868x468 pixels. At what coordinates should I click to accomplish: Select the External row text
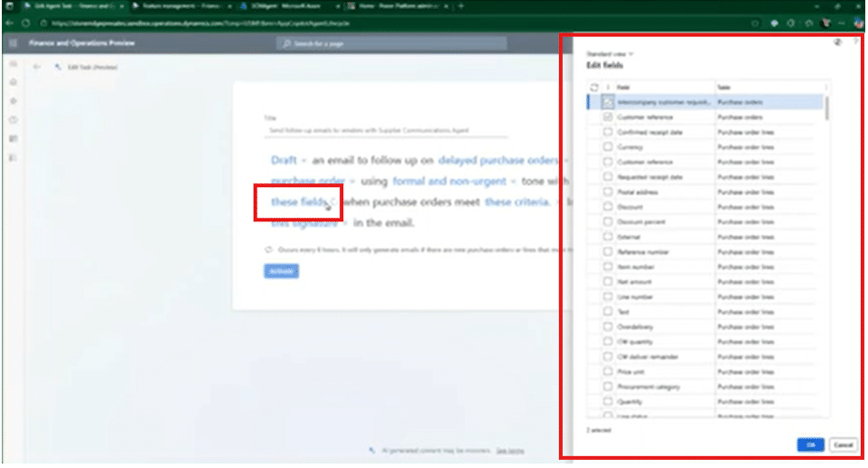(x=629, y=237)
